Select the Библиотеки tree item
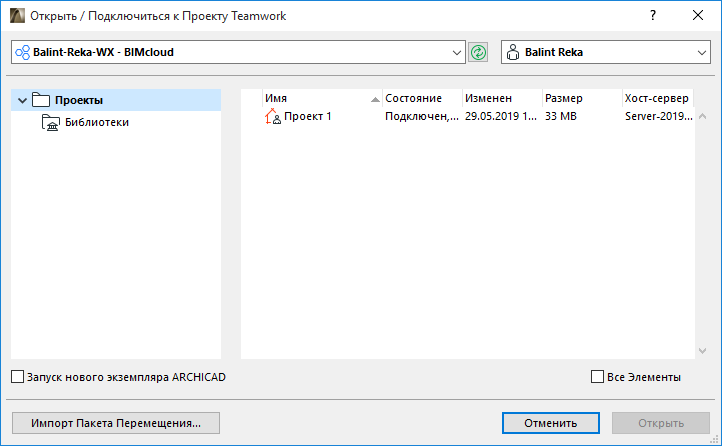Screen dimensions: 722x446 pyautogui.click(x=97, y=122)
